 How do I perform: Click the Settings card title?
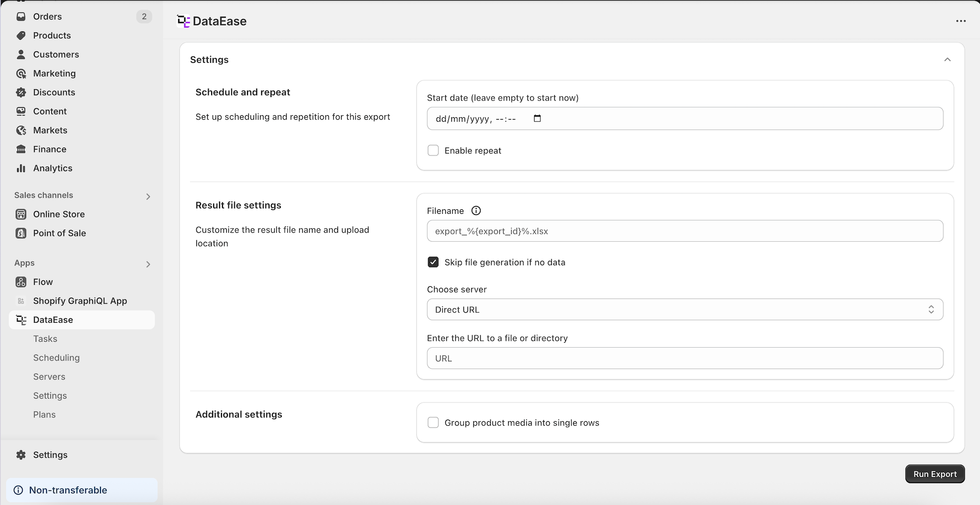point(209,60)
